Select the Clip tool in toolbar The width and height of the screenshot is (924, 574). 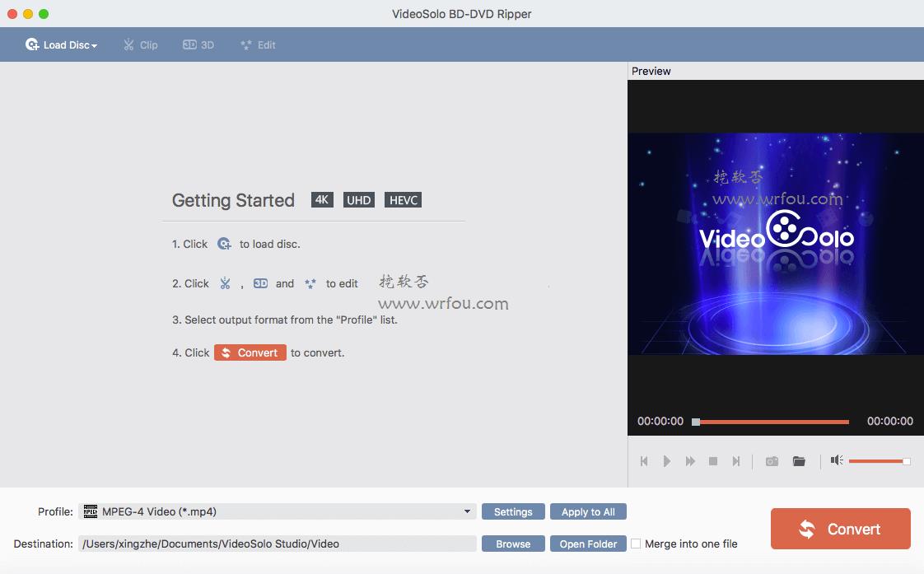(140, 44)
